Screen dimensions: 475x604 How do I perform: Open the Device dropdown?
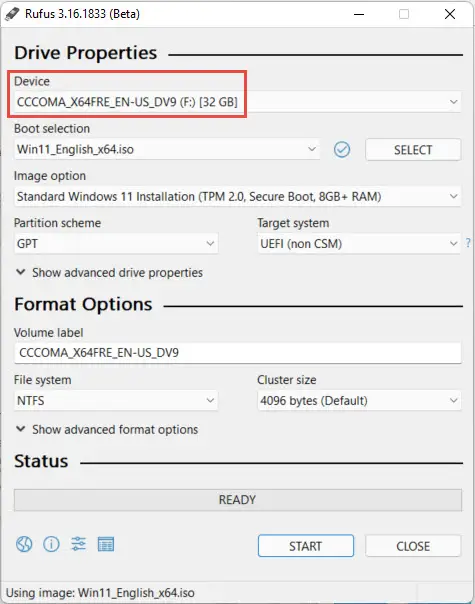click(x=237, y=102)
